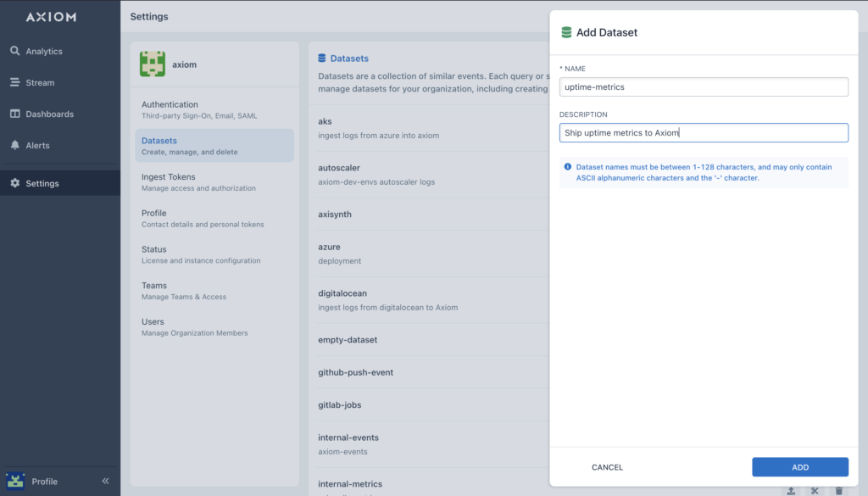Open Analytics magnifier icon in sidebar
Image resolution: width=868 pixels, height=496 pixels.
click(x=15, y=51)
